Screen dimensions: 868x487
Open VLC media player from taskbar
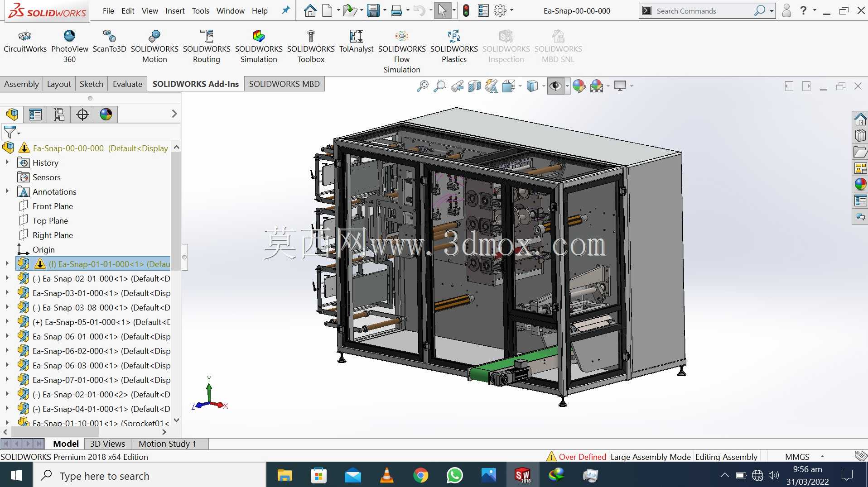point(386,475)
